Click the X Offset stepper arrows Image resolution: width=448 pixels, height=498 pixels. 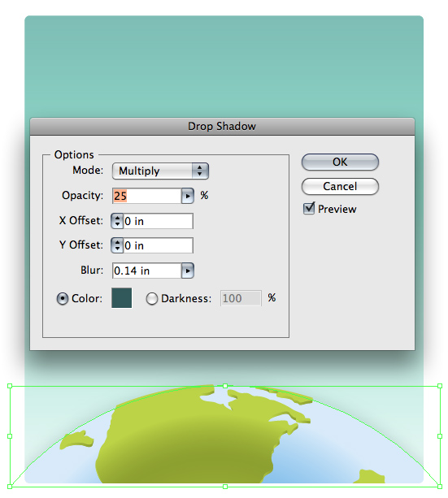(x=117, y=221)
